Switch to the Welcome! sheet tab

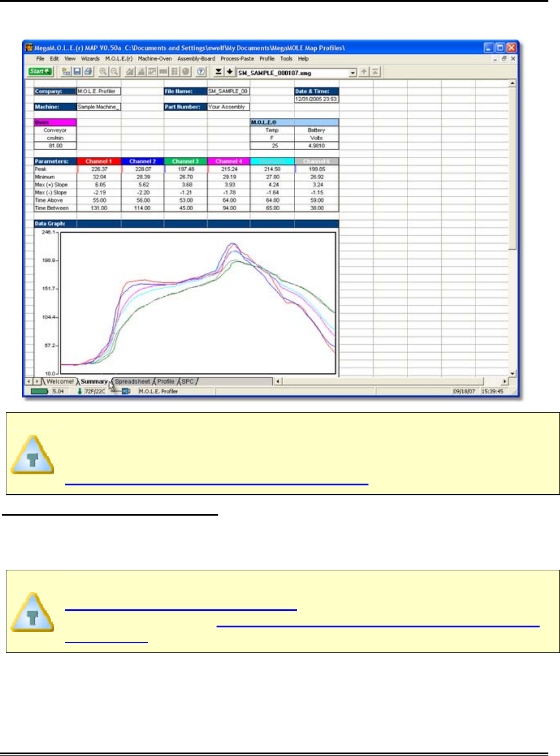(x=60, y=382)
